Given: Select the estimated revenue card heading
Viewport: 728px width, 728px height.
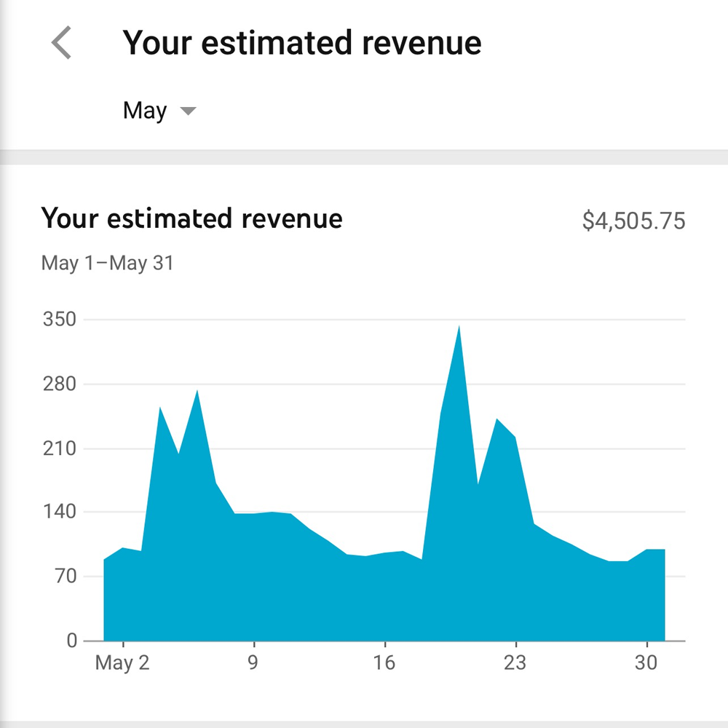Looking at the screenshot, I should tap(191, 218).
